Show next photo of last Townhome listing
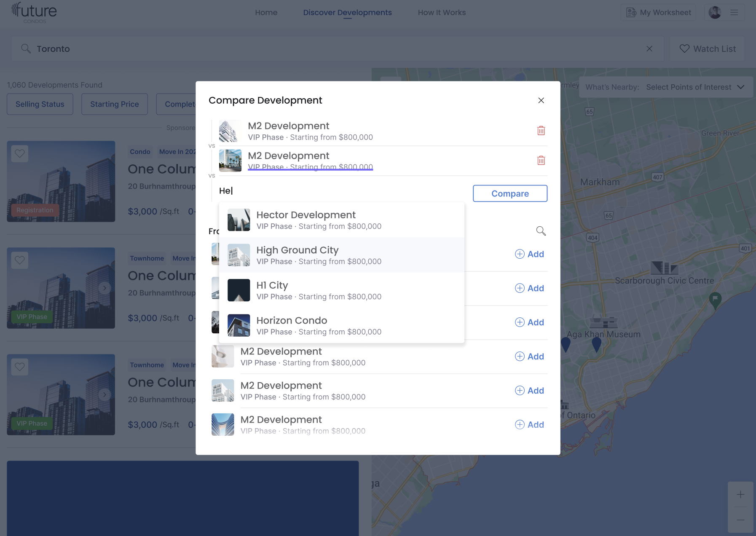The height and width of the screenshot is (536, 756). click(x=105, y=395)
